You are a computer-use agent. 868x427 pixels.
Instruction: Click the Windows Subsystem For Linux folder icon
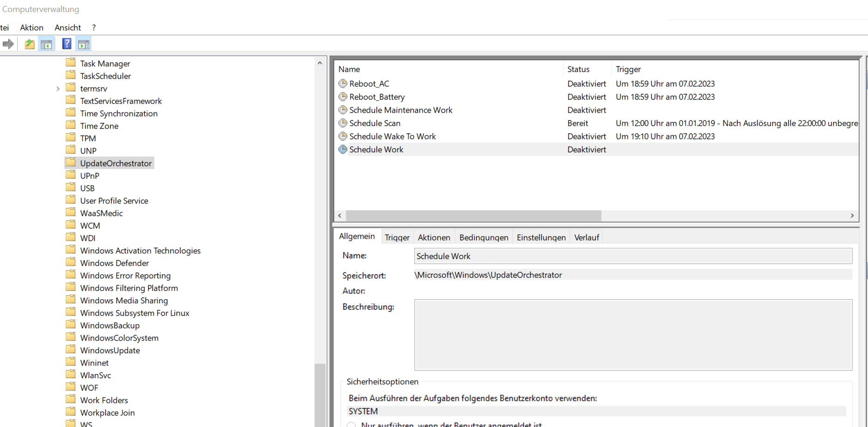71,312
